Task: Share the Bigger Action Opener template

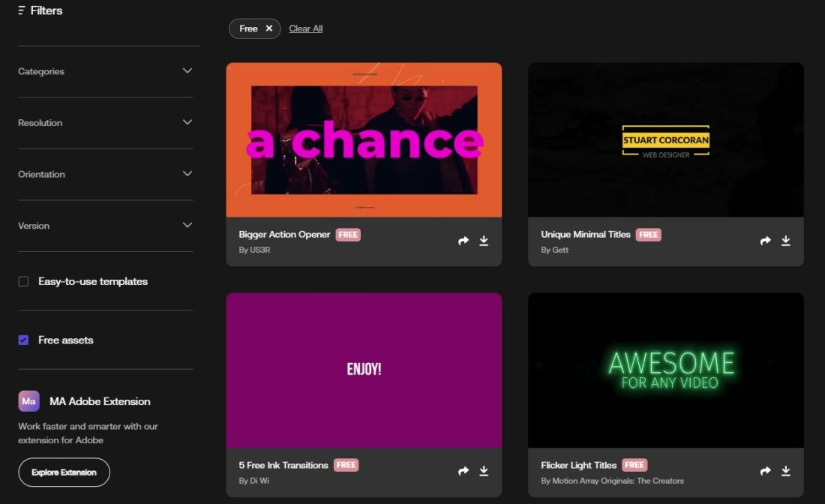Action: 463,241
